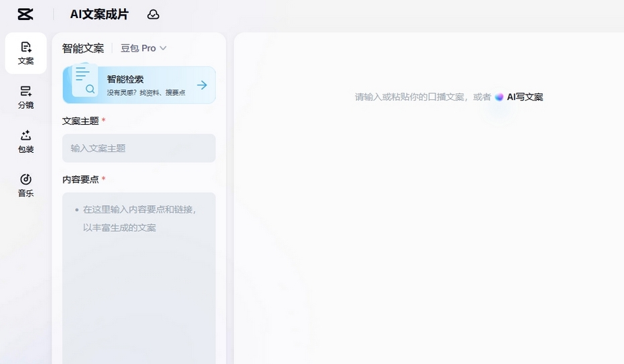Open cloud sync icon beside AI文案成片

pyautogui.click(x=153, y=15)
